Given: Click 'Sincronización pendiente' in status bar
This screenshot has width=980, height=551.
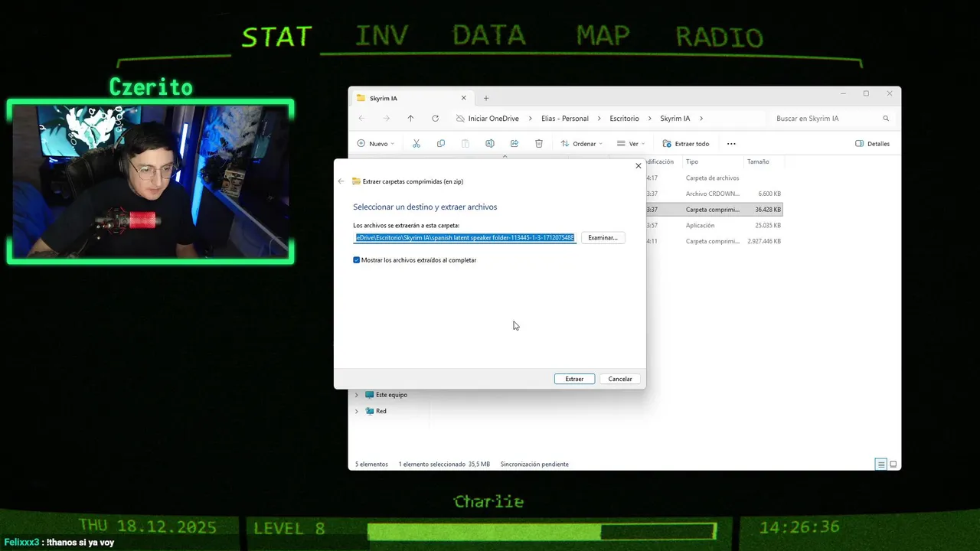Looking at the screenshot, I should pos(534,465).
